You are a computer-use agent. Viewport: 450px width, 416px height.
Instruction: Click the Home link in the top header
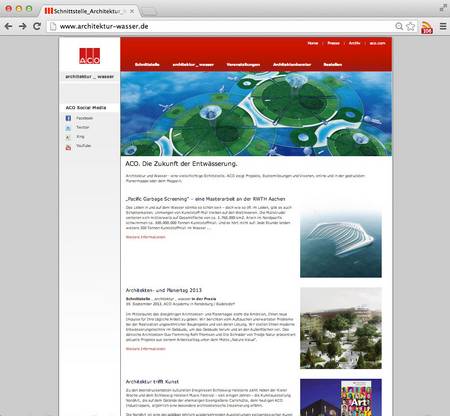[x=313, y=43]
